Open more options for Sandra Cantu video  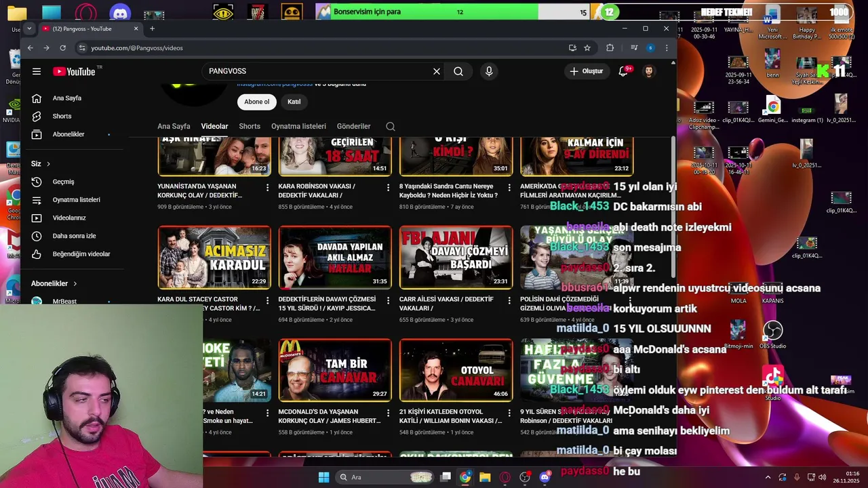509,187
